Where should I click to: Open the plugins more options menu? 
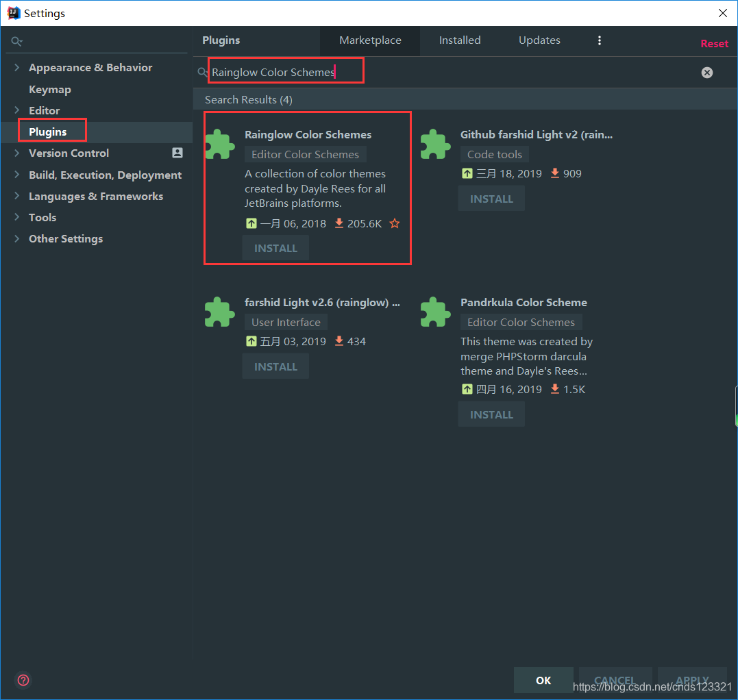click(599, 40)
